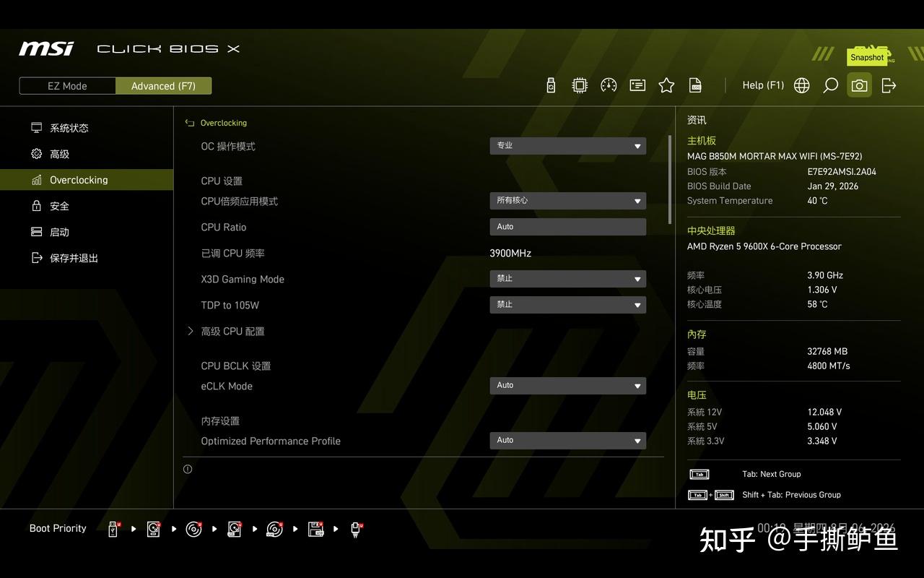
Task: Click the 3.348 V system voltage value
Action: (x=822, y=441)
